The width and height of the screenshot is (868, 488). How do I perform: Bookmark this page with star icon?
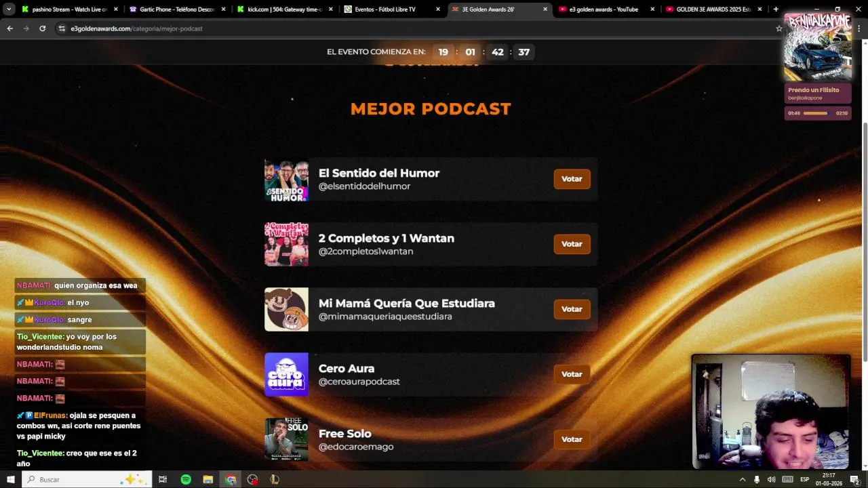(779, 28)
